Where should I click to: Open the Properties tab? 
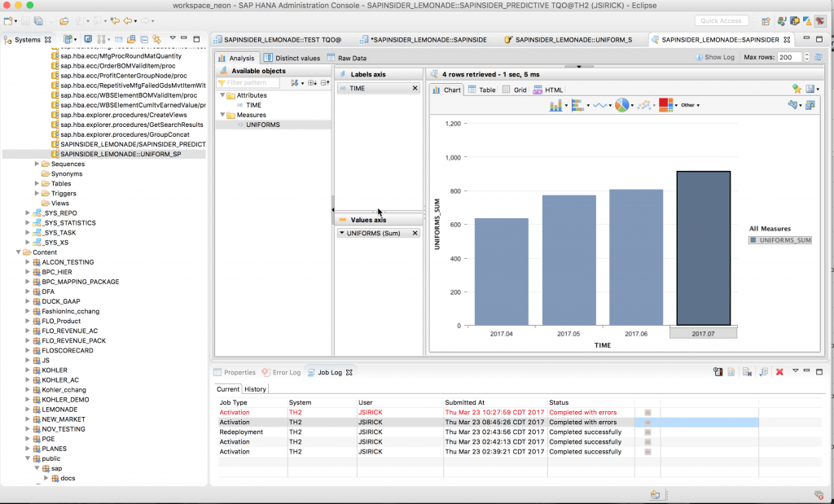pyautogui.click(x=235, y=372)
